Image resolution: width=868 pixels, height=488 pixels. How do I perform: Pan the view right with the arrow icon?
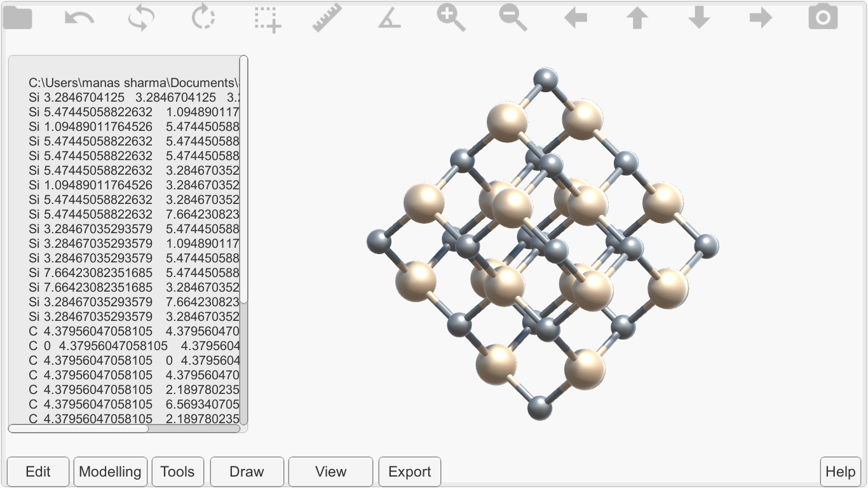[x=761, y=17]
